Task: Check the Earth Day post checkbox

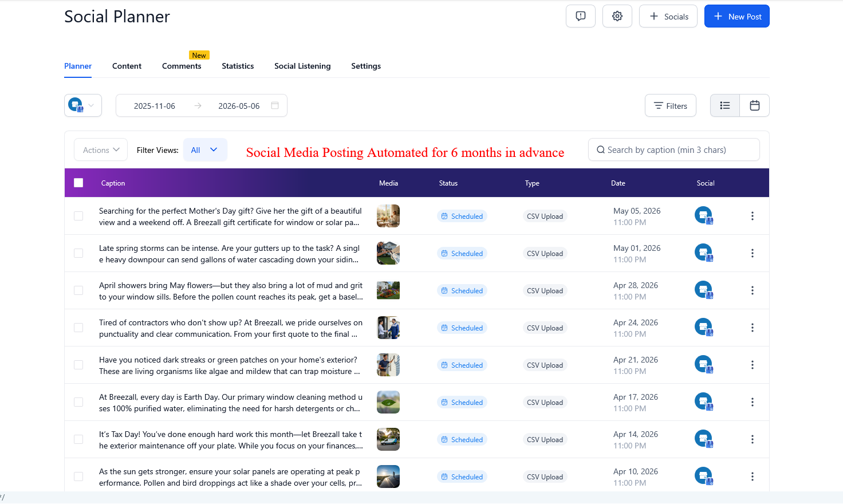Action: tap(78, 402)
